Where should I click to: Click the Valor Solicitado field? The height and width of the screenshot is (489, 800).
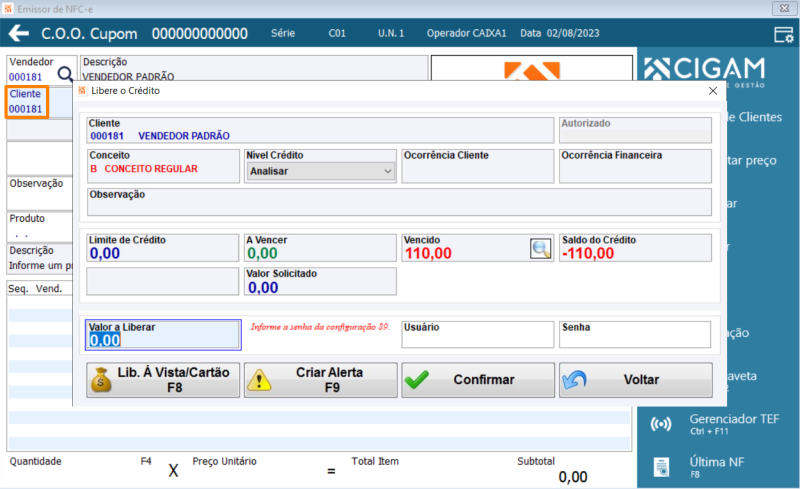(x=320, y=281)
